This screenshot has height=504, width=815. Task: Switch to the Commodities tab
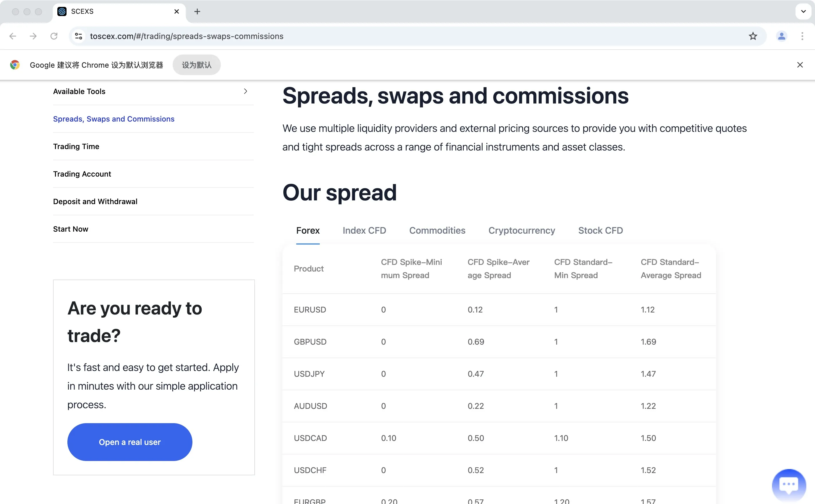(437, 230)
